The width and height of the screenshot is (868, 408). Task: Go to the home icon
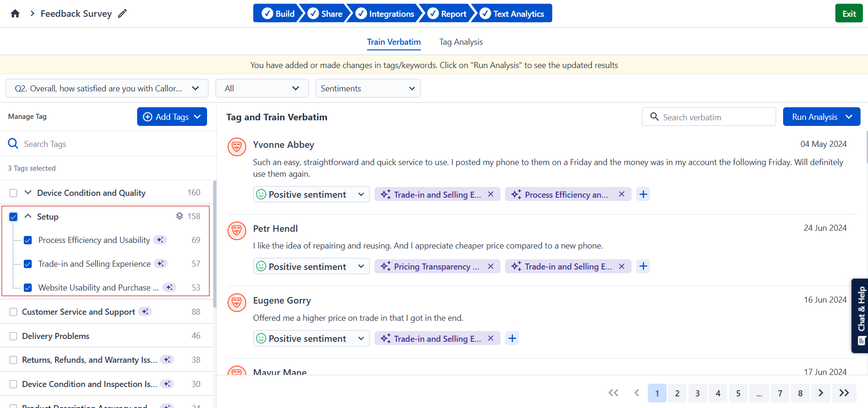(x=15, y=14)
